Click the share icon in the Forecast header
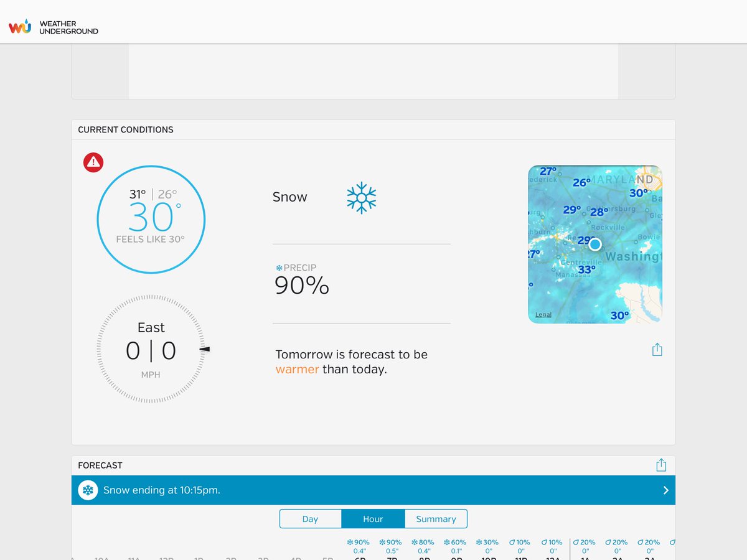This screenshot has width=747, height=560. 661,464
